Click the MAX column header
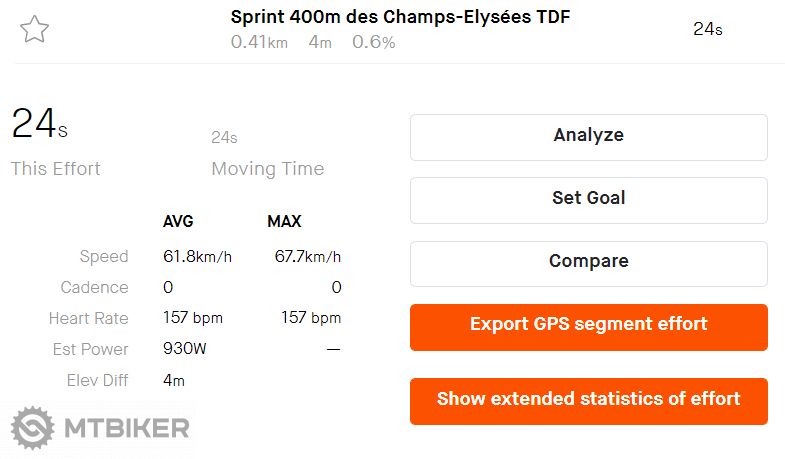Image resolution: width=785 pixels, height=459 pixels. 284,222
